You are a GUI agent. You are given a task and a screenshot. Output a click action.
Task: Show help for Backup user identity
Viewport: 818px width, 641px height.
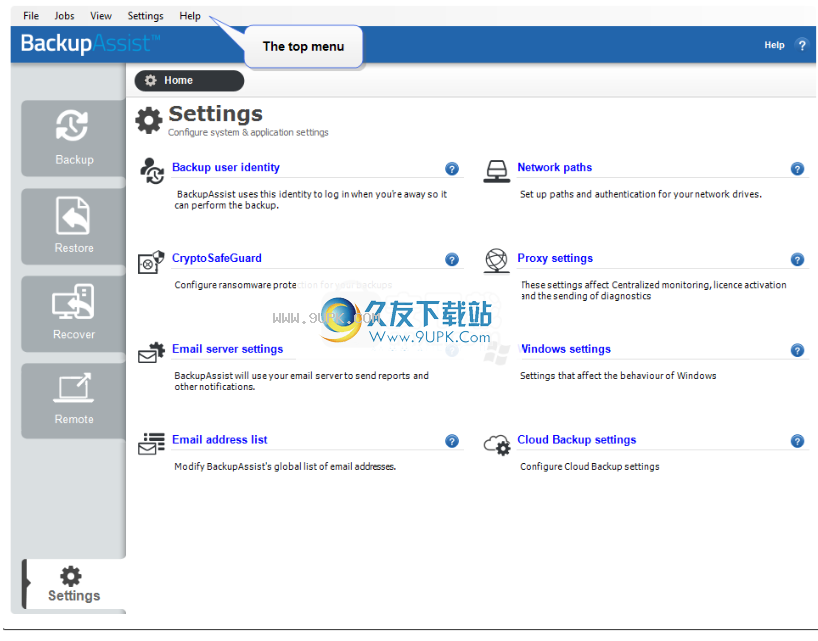tap(452, 168)
